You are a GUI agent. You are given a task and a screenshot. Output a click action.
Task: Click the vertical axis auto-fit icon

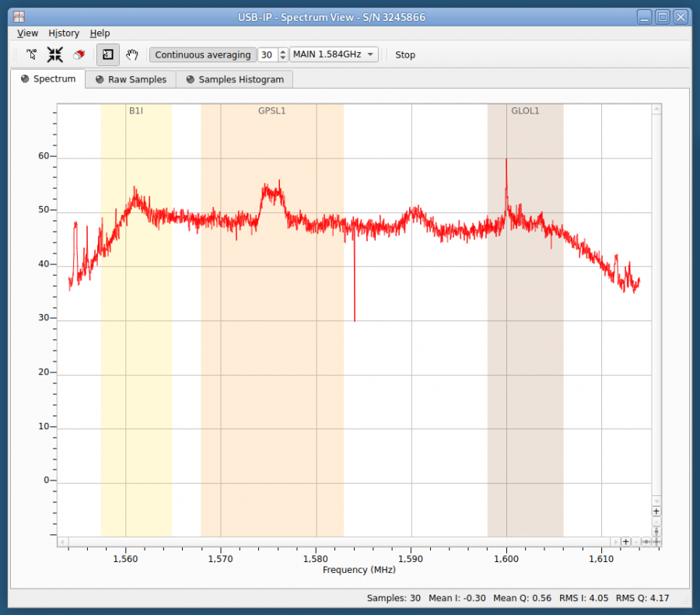click(656, 532)
